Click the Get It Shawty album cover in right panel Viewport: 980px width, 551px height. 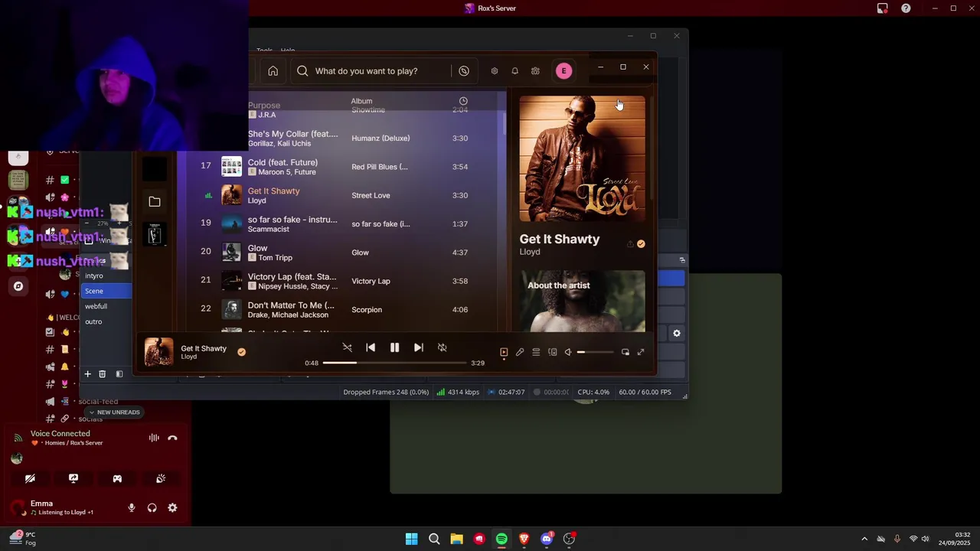point(582,159)
